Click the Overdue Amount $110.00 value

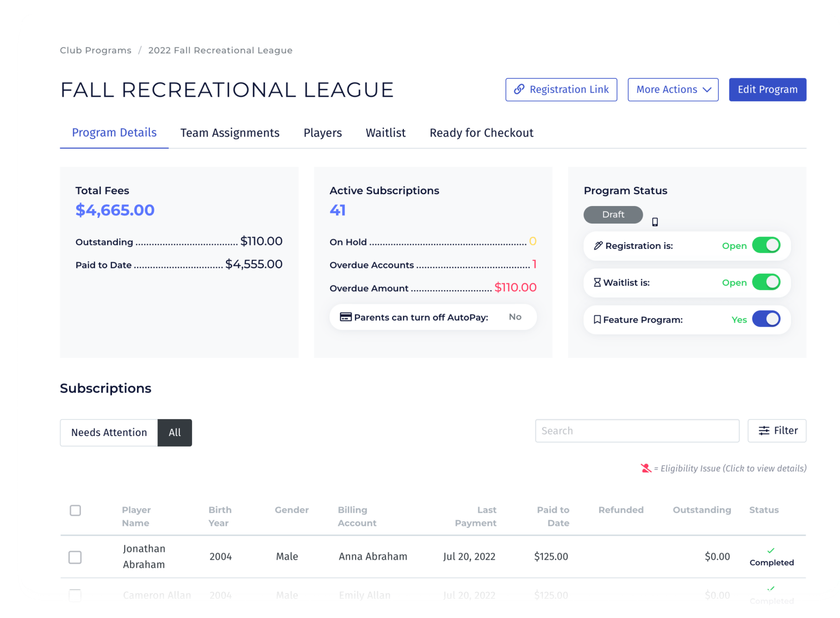click(x=515, y=287)
